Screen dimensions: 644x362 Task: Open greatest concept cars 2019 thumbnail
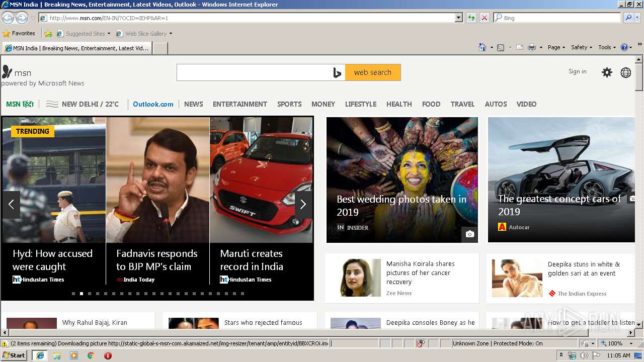tap(561, 180)
